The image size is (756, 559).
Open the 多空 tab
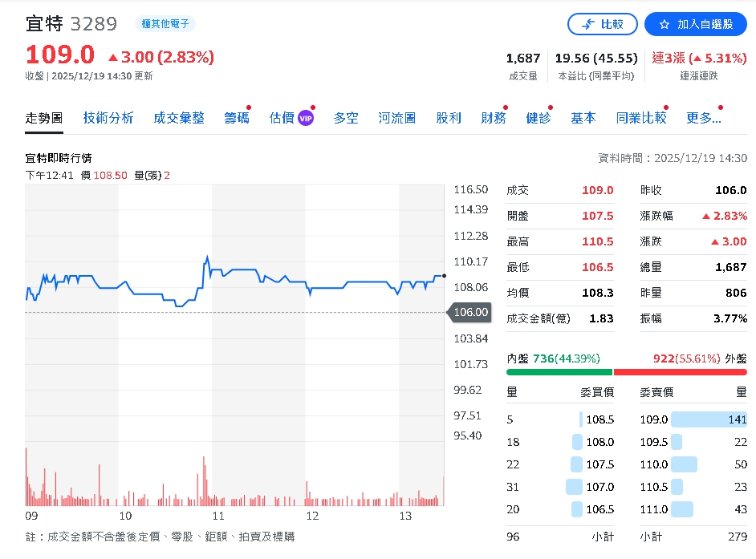(x=346, y=117)
